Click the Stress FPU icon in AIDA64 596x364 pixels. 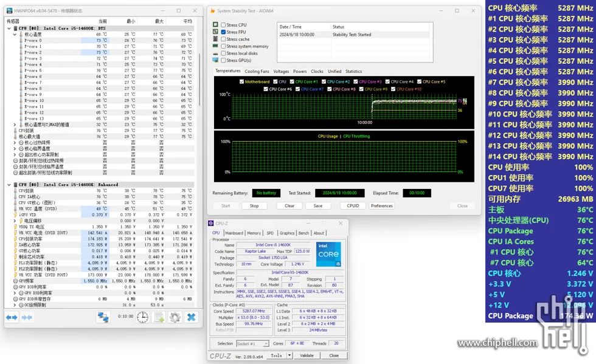(x=215, y=32)
